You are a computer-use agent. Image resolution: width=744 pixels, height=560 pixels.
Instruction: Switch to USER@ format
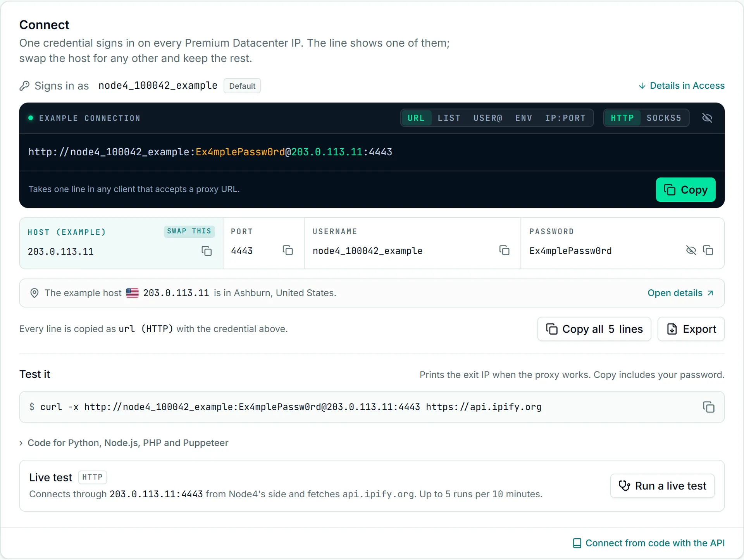click(488, 118)
